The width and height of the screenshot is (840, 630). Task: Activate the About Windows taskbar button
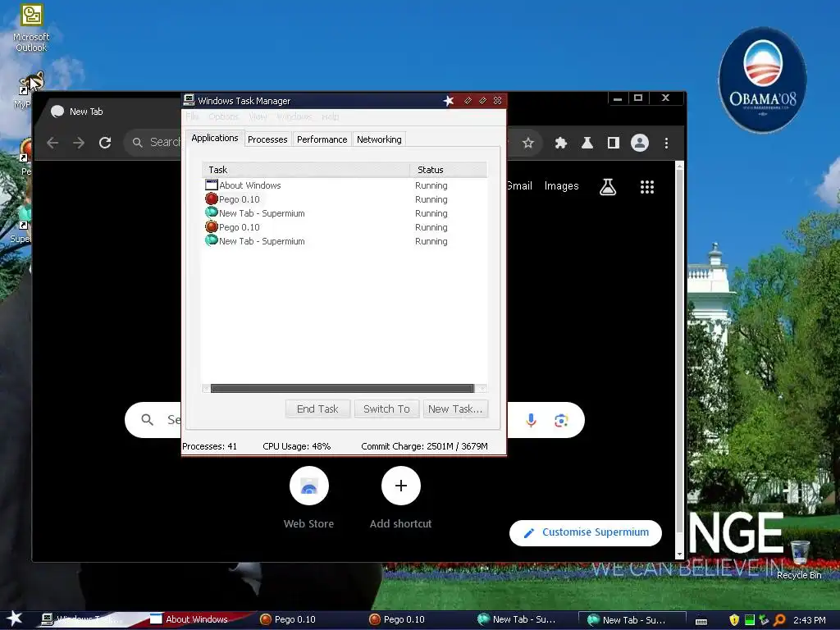pos(196,619)
